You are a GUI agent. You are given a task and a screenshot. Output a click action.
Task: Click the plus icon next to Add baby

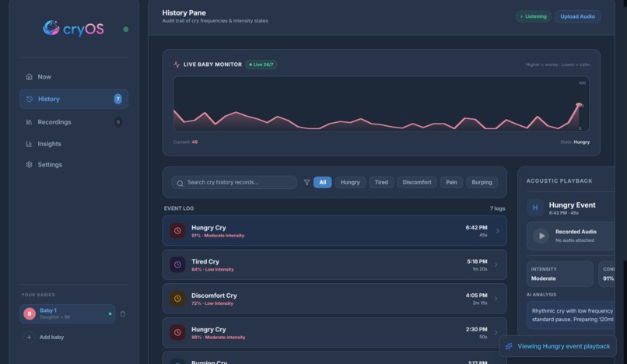29,338
